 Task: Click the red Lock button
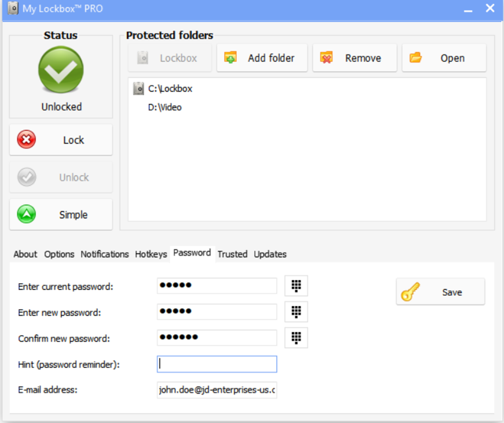61,140
